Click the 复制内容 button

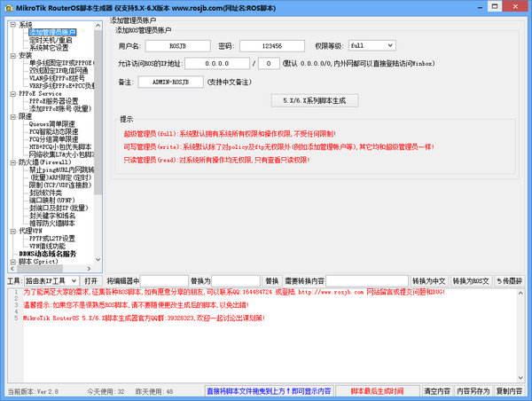point(509,391)
